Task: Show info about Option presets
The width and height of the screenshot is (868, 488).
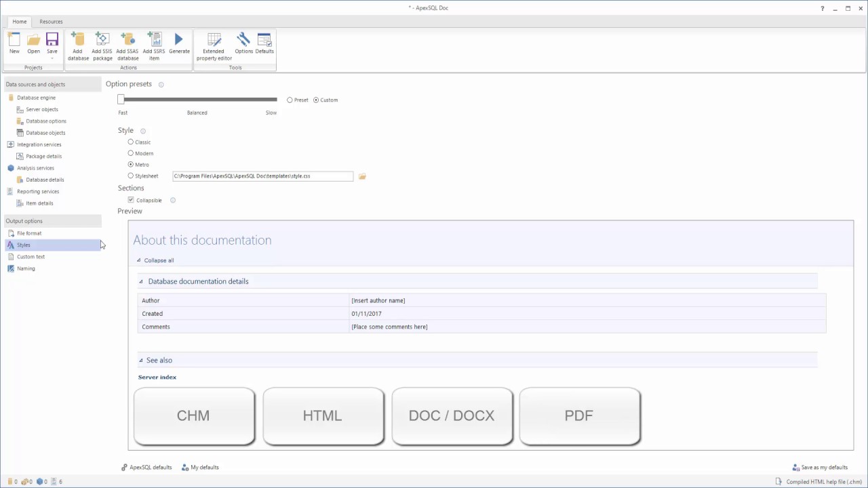Action: (x=161, y=85)
